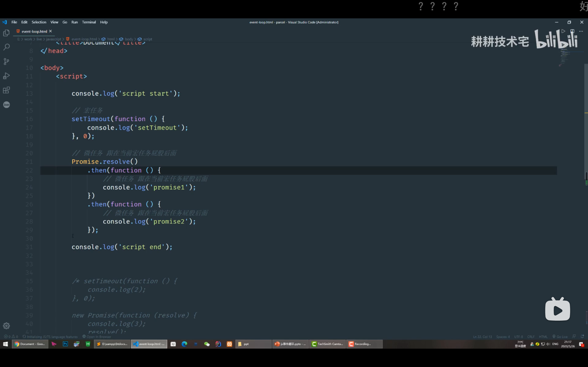Open the Selection menu

click(x=39, y=22)
